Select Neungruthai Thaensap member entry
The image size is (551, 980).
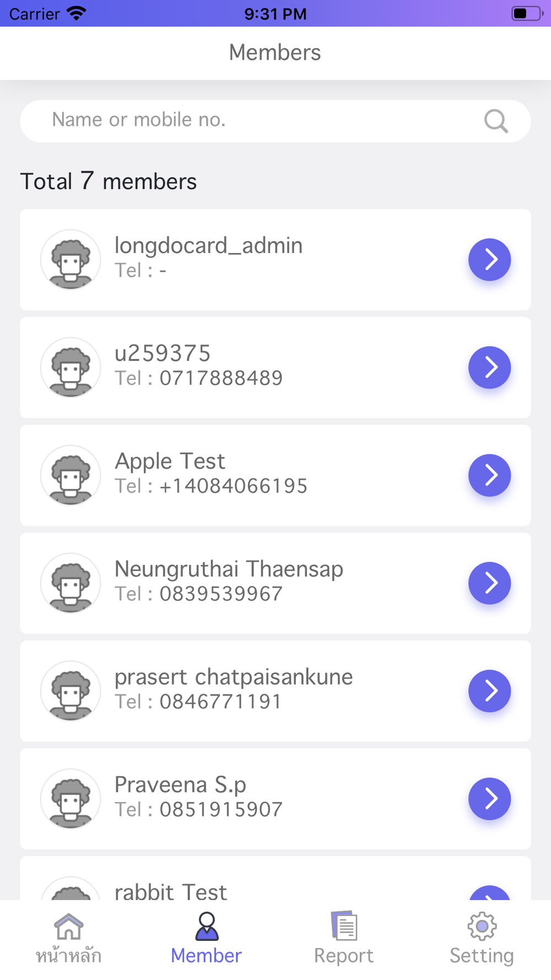point(275,583)
